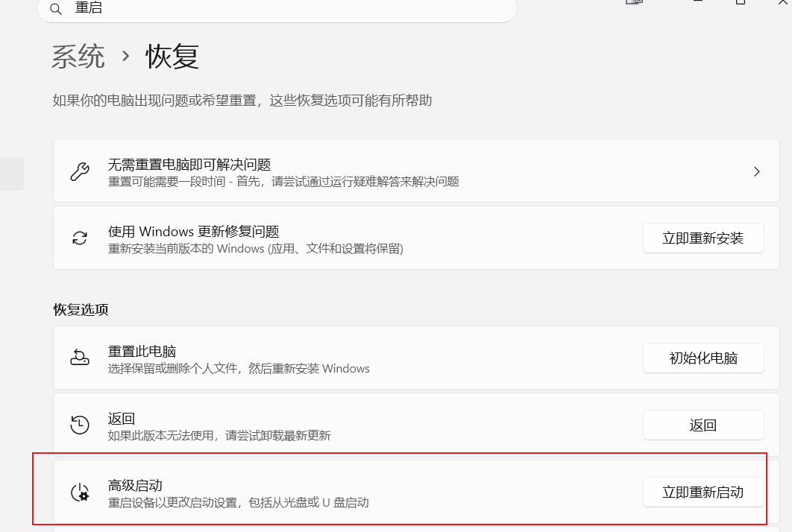Click 立即重新启动 button

703,492
